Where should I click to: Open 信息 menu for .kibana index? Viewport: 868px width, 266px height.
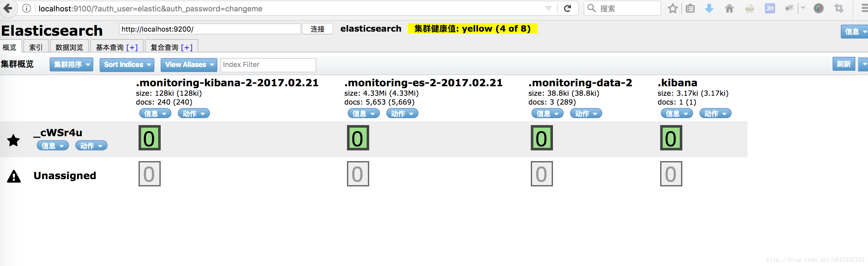(x=677, y=113)
